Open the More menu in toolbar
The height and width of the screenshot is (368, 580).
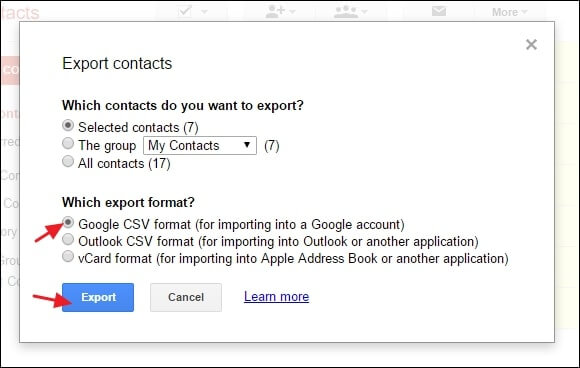click(509, 12)
